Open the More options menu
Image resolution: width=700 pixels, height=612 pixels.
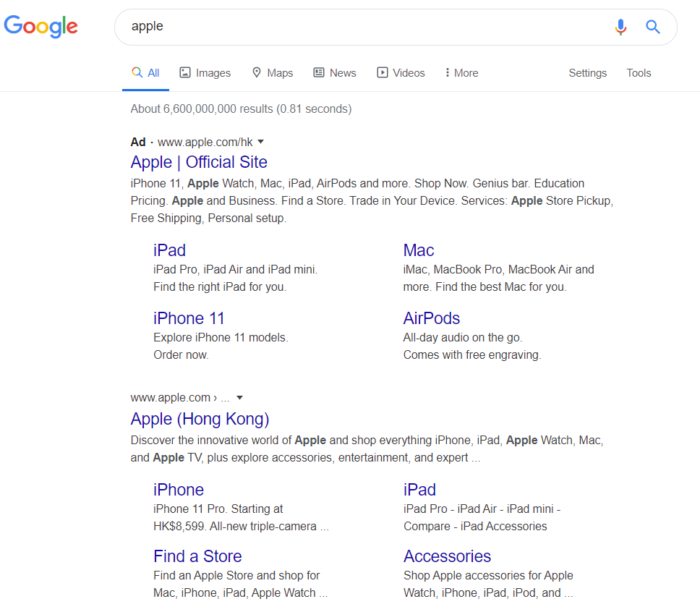point(461,73)
